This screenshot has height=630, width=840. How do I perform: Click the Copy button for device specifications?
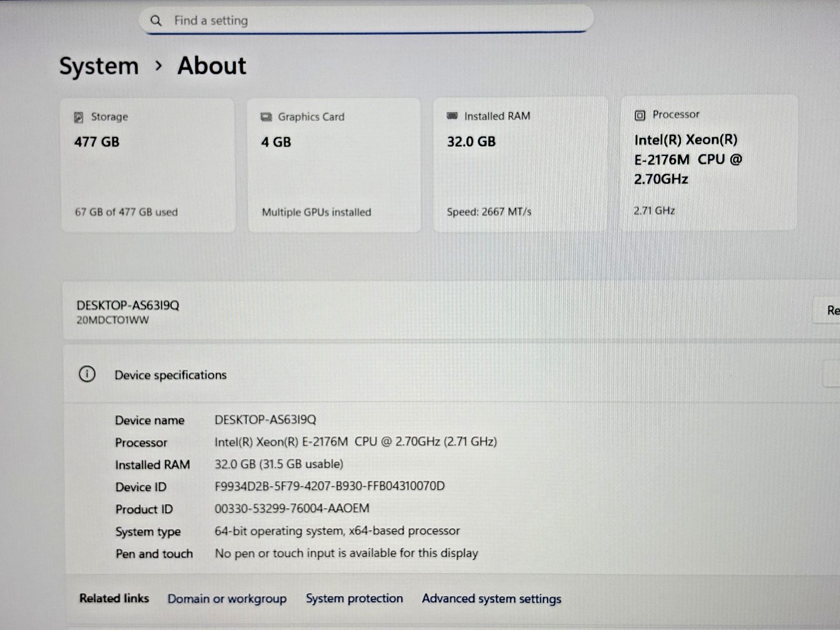tap(832, 374)
